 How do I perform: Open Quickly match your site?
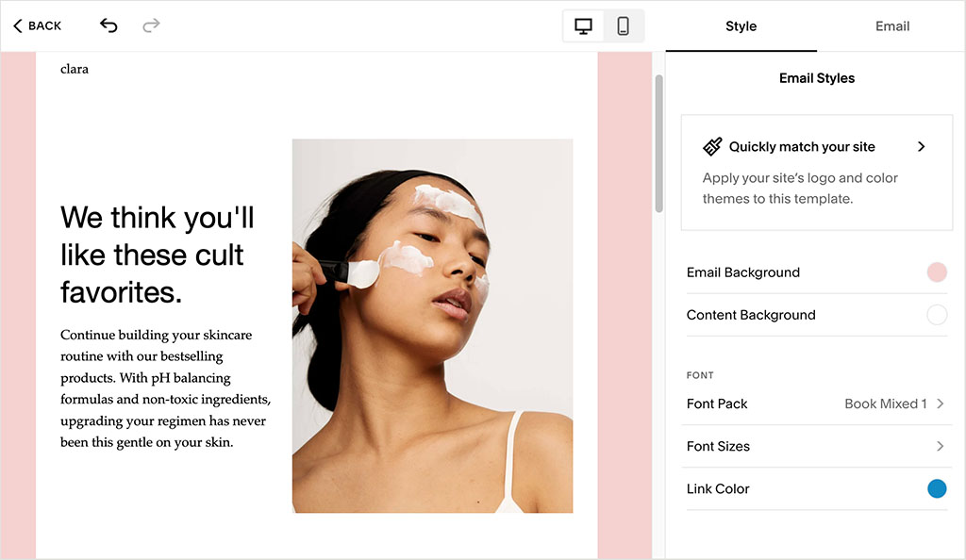tap(802, 146)
